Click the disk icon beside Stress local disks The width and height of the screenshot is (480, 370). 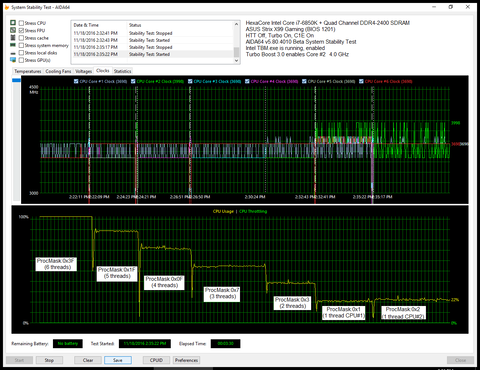13,53
